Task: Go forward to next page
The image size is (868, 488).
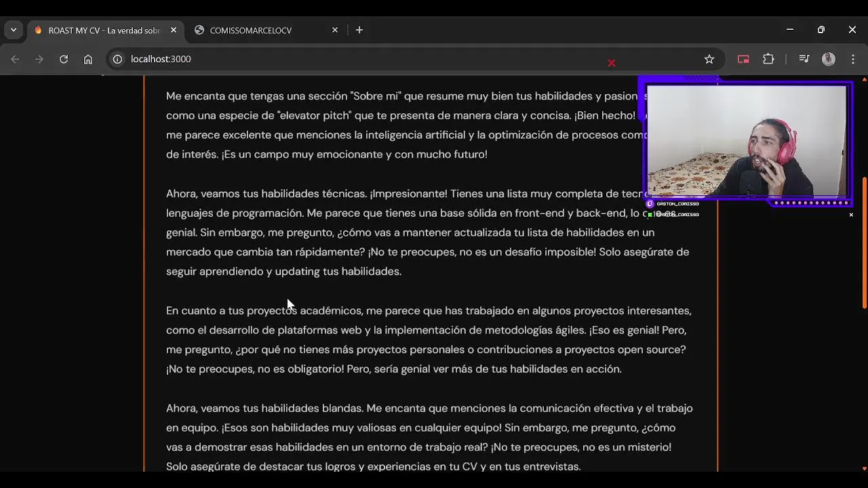Action: [39, 59]
